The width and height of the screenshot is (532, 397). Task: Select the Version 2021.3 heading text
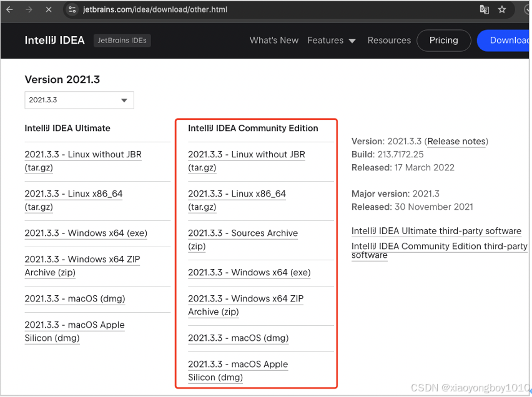pos(62,79)
